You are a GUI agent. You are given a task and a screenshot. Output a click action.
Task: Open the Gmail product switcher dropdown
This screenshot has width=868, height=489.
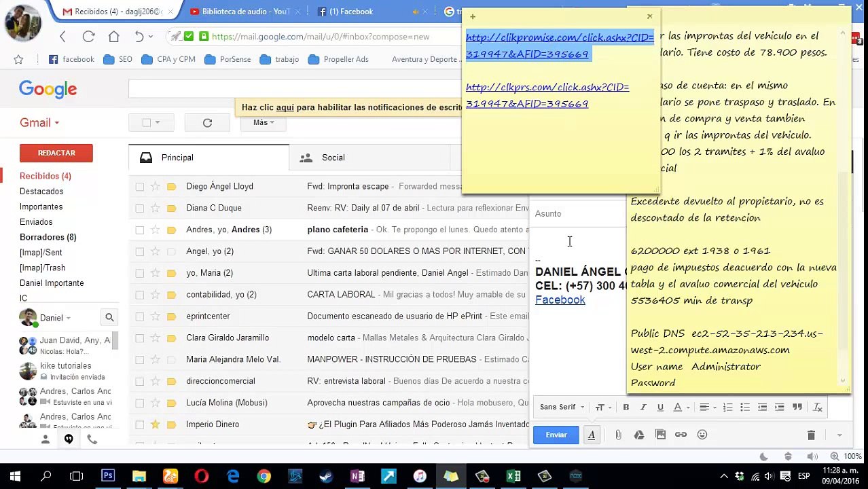coord(39,123)
